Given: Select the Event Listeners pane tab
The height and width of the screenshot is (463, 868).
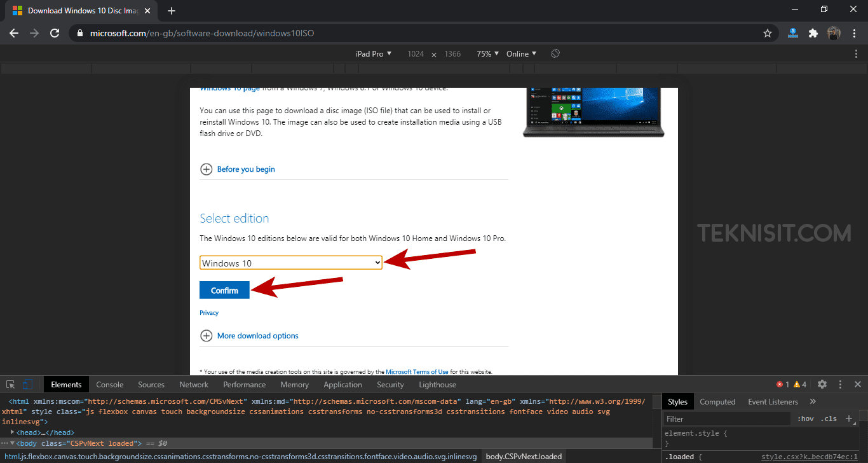Looking at the screenshot, I should 773,401.
